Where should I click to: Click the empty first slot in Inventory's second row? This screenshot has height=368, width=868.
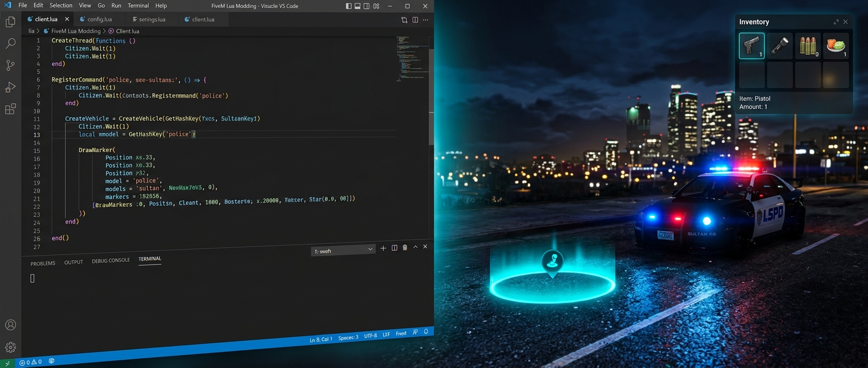pos(752,74)
